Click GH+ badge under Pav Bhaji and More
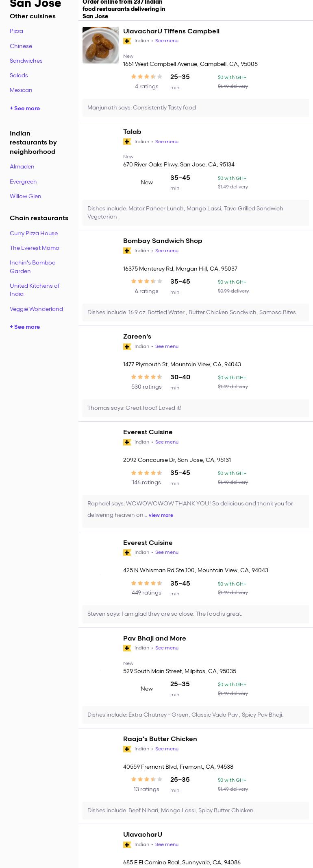Image resolution: width=313 pixels, height=868 pixels. [127, 648]
